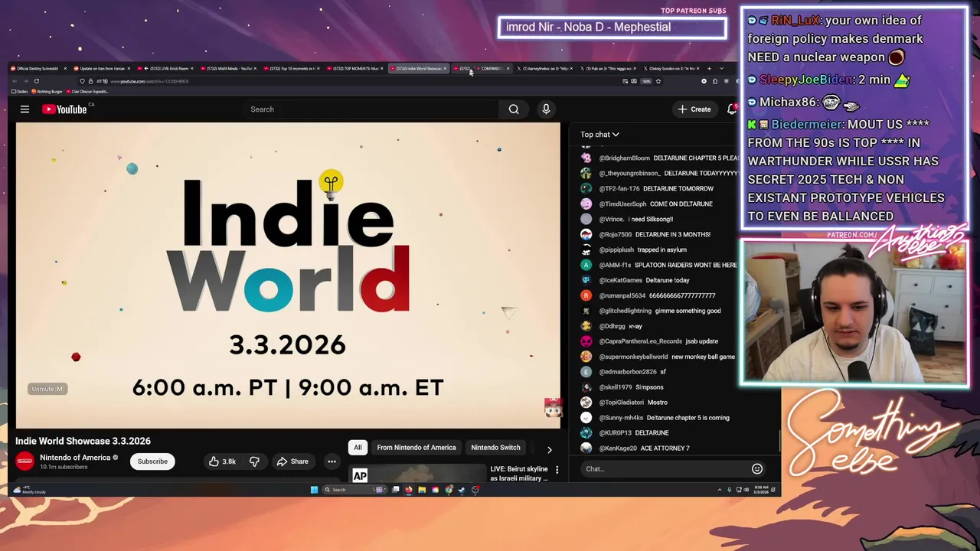Expand the Top chat dropdown
980x551 pixels.
pyautogui.click(x=599, y=135)
